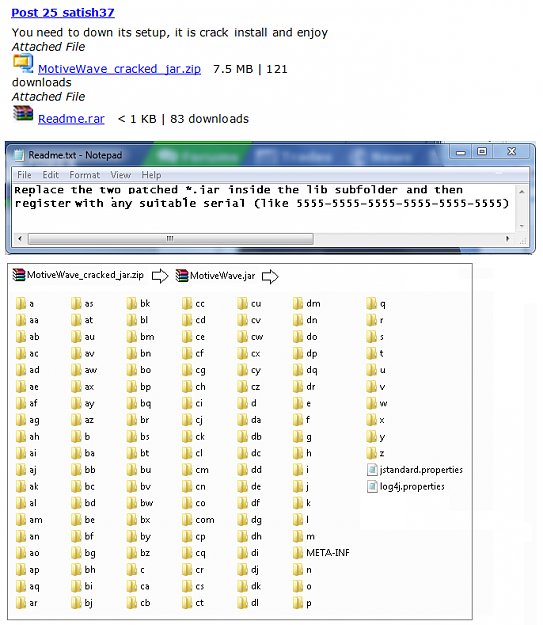The image size is (543, 625).
Task: Download MotiveWave_cracked_jar.zip attachment link
Action: [119, 69]
